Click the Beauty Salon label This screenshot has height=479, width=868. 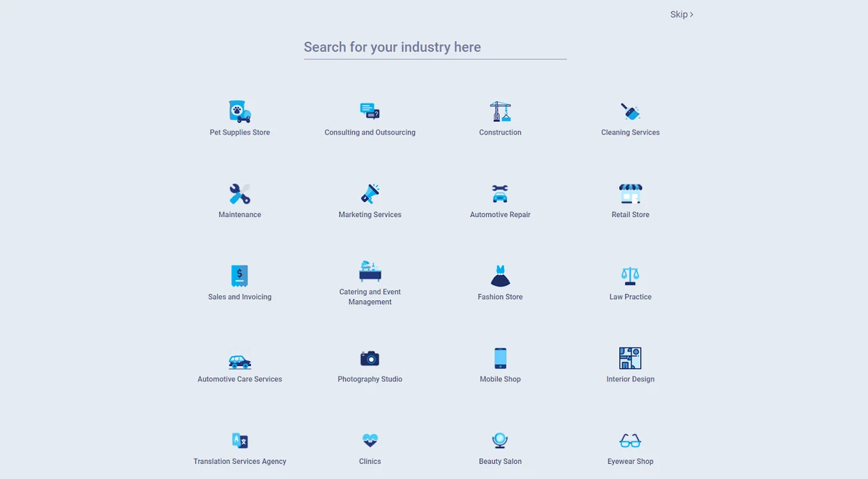pos(501,462)
